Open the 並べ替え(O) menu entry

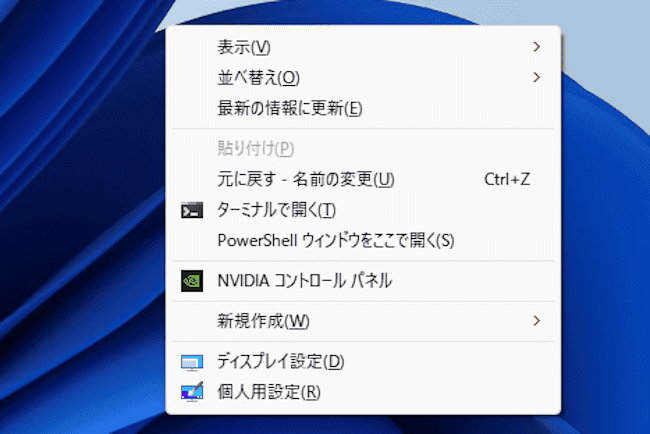(363, 78)
